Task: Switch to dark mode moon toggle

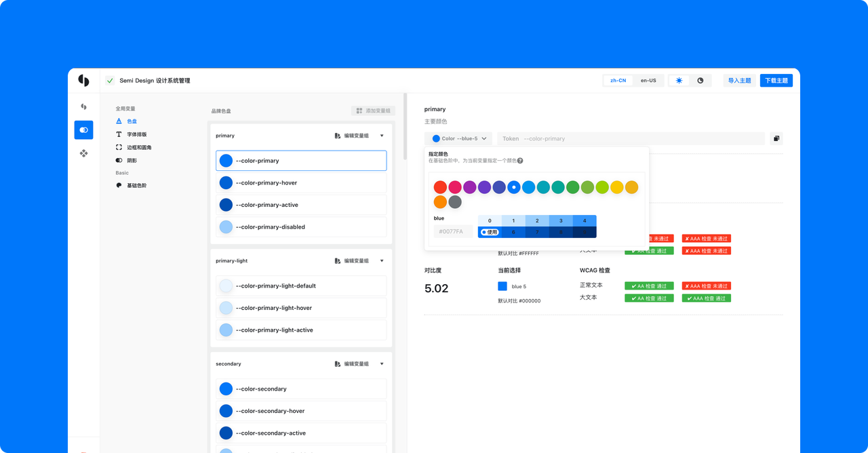Action: point(701,81)
